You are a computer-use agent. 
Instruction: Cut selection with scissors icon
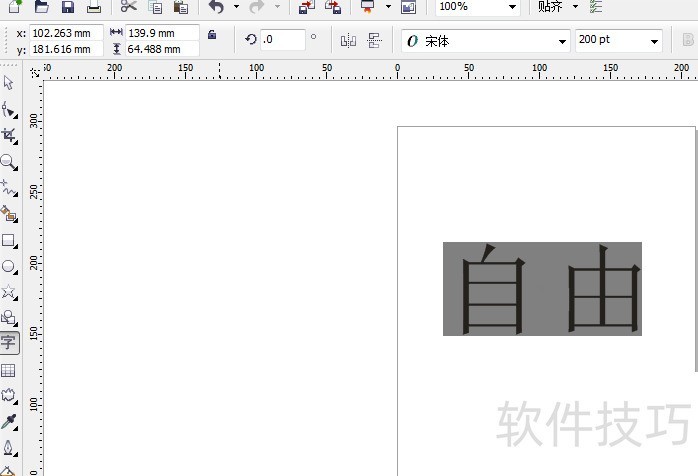point(129,6)
